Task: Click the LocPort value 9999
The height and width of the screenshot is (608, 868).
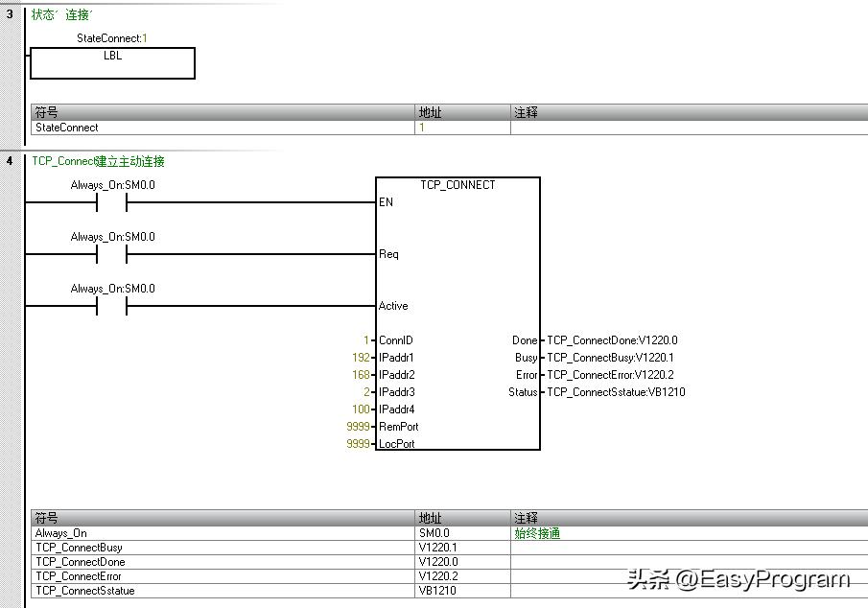Action: (x=358, y=444)
